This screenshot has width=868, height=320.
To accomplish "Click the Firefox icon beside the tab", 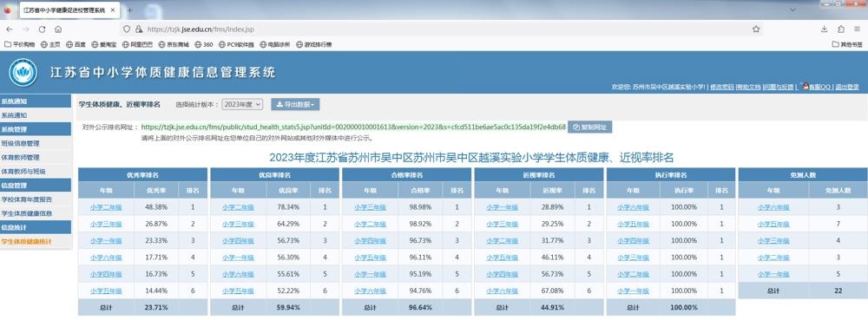I will pyautogui.click(x=8, y=10).
